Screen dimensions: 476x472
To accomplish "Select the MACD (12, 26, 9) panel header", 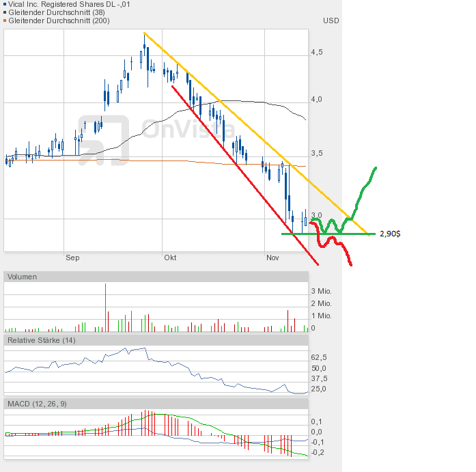I will (36, 404).
